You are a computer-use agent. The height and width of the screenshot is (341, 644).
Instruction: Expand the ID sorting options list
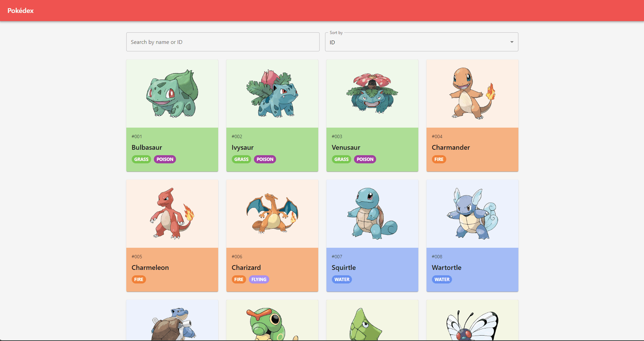421,42
